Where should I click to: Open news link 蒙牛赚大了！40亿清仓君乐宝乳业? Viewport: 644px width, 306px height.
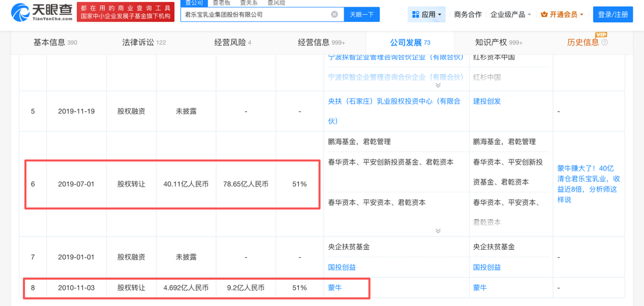tap(588, 184)
